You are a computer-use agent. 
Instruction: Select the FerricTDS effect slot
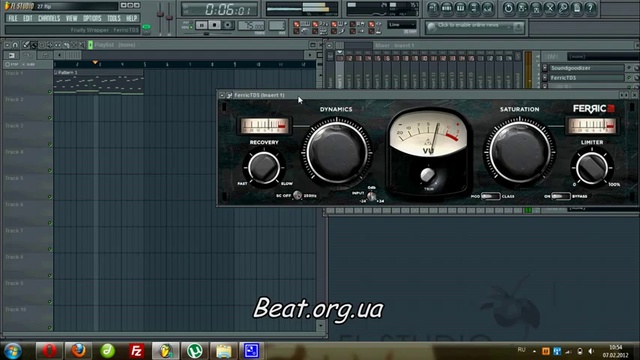coord(586,78)
